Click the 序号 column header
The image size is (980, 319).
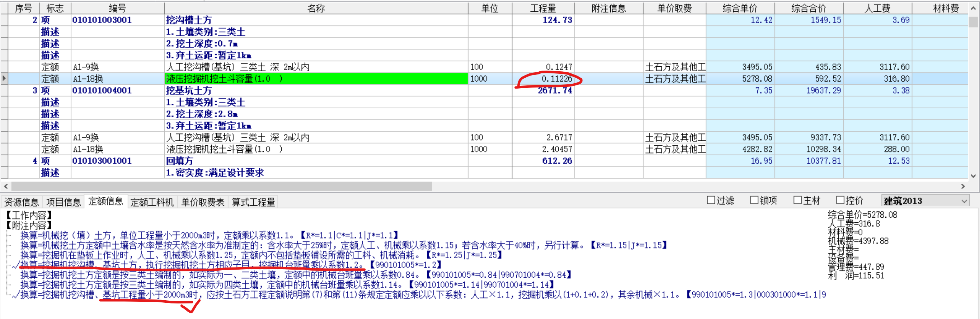coord(23,8)
